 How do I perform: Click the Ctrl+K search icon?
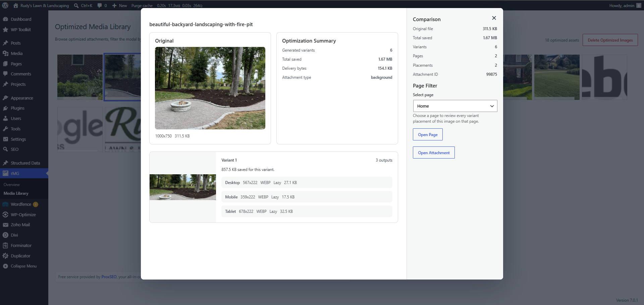(x=76, y=5)
